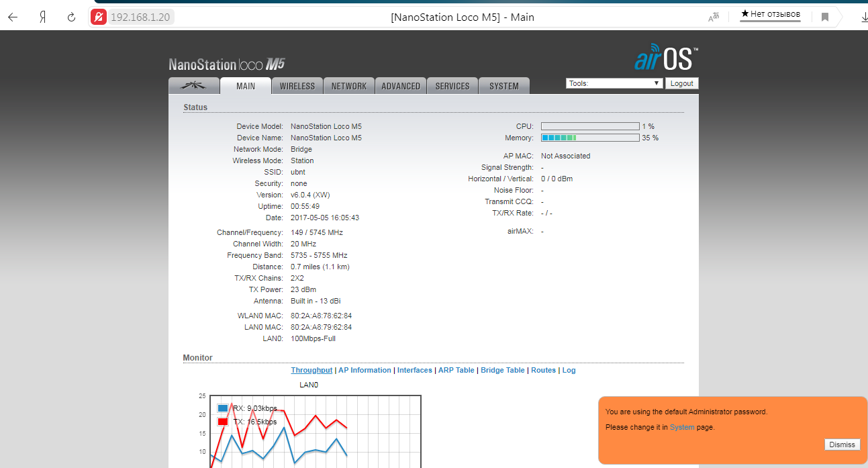
Task: Open the SYSTEM tab
Action: pos(504,86)
